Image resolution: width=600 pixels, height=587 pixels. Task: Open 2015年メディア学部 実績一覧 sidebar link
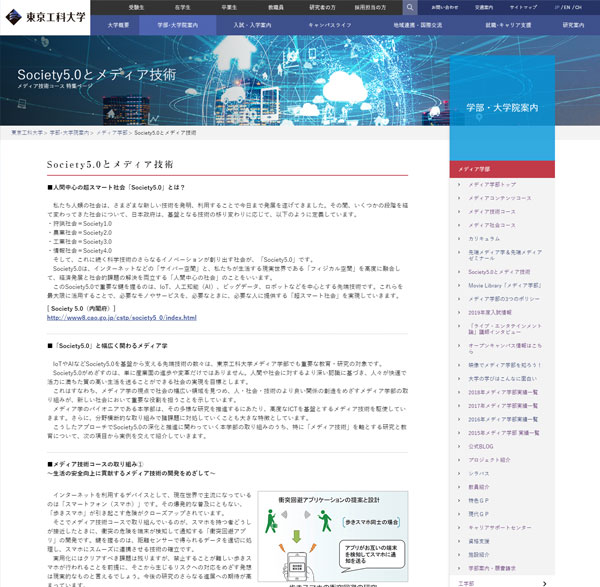(504, 433)
